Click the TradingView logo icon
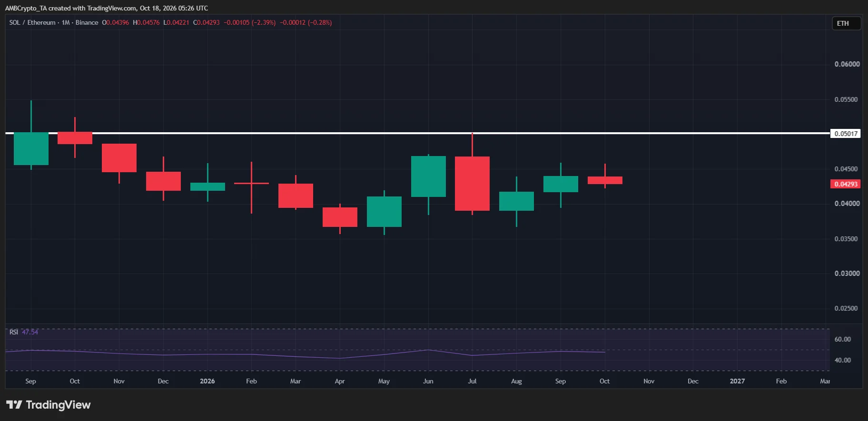The height and width of the screenshot is (421, 868). click(14, 405)
